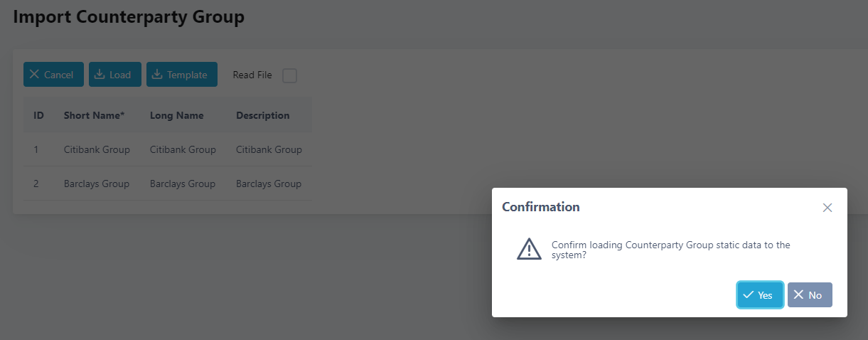
Task: Click the Template button label
Action: 187,75
